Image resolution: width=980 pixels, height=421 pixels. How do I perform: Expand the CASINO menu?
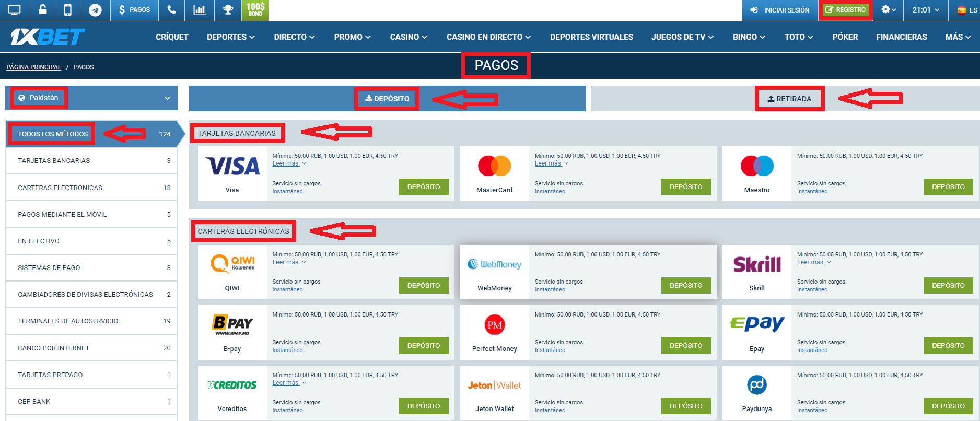tap(409, 37)
